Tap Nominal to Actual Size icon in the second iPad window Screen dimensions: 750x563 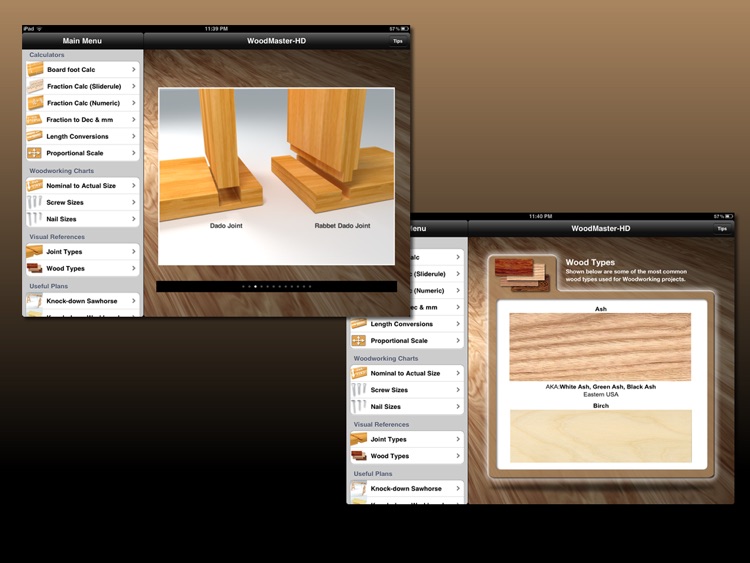click(359, 373)
